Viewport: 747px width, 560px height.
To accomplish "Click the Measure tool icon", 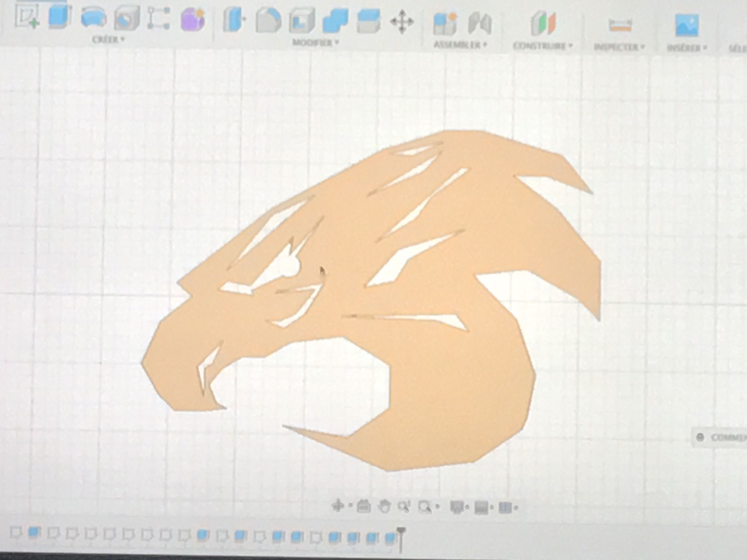I will tap(620, 26).
